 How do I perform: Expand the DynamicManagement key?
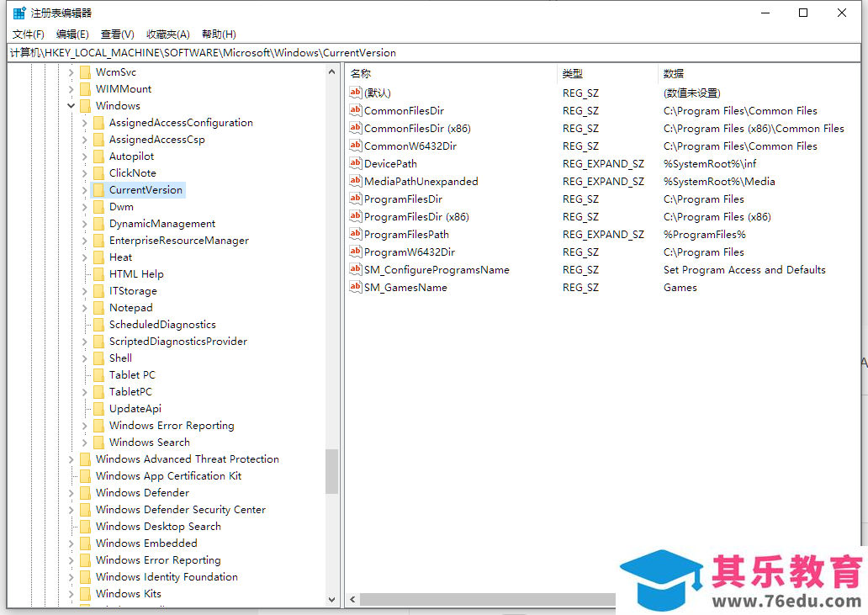point(84,224)
